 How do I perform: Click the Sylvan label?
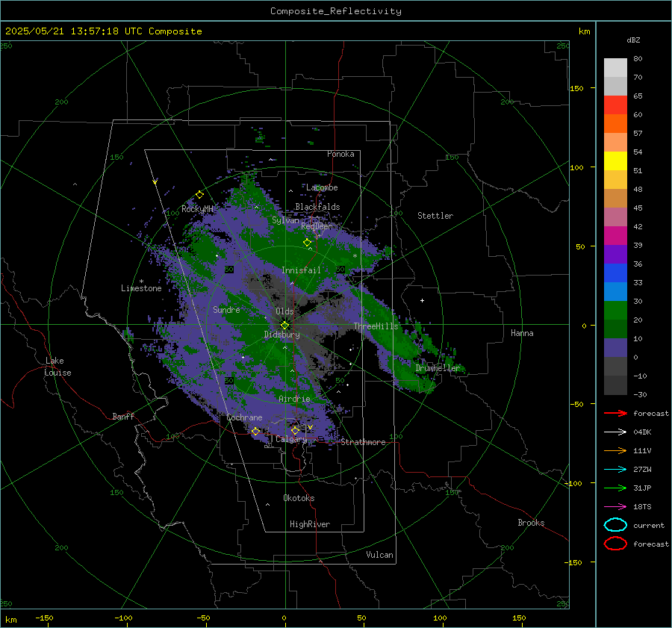pos(285,220)
